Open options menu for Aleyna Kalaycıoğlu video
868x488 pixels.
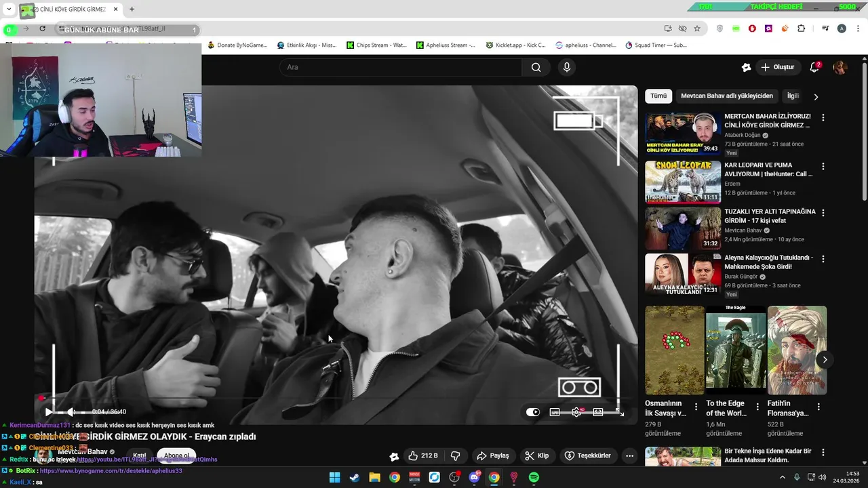click(x=823, y=259)
